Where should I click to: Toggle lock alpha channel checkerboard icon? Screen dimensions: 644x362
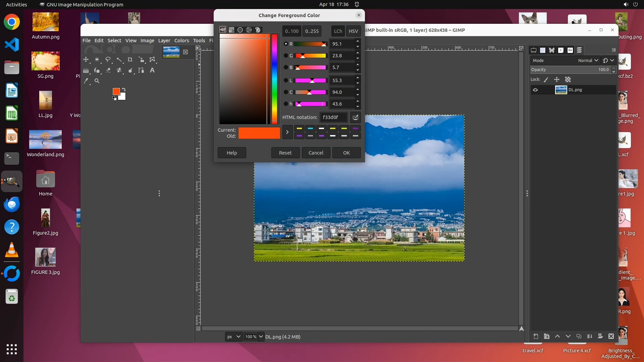(568, 80)
